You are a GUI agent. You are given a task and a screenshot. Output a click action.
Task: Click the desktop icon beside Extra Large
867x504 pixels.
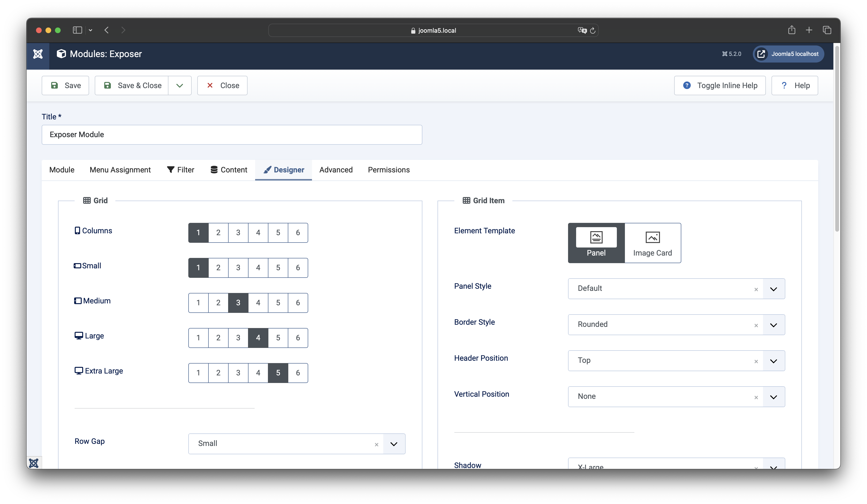[x=79, y=370]
